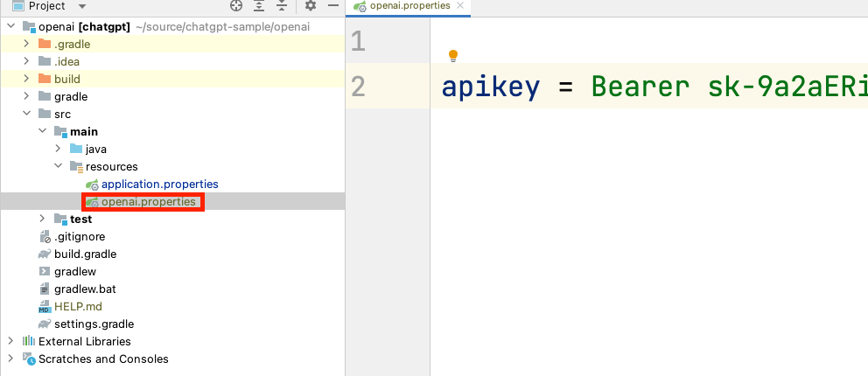
Task: Expand the .gradle folder
Action: (26, 45)
